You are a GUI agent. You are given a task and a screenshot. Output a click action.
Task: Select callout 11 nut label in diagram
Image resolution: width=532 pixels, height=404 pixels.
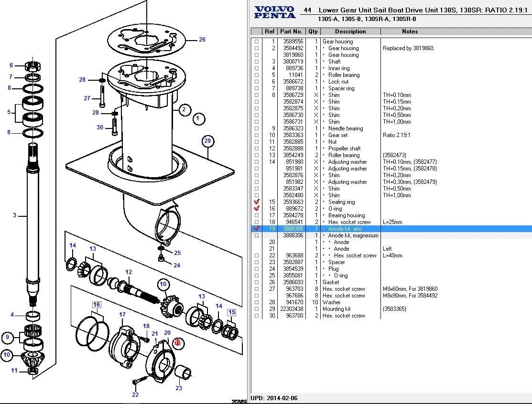coord(14,371)
